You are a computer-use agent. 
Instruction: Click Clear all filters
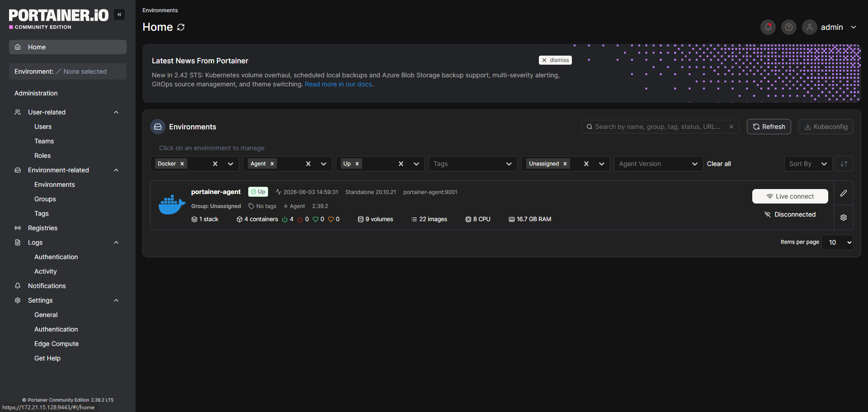tap(719, 164)
